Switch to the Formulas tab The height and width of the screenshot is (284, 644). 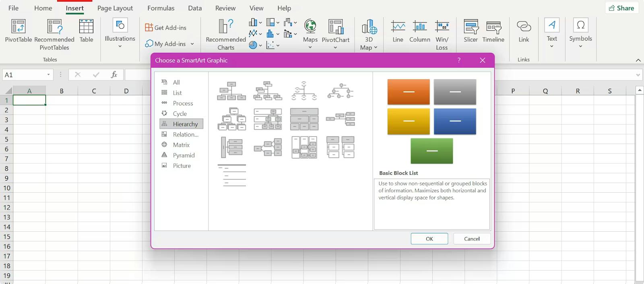(161, 8)
